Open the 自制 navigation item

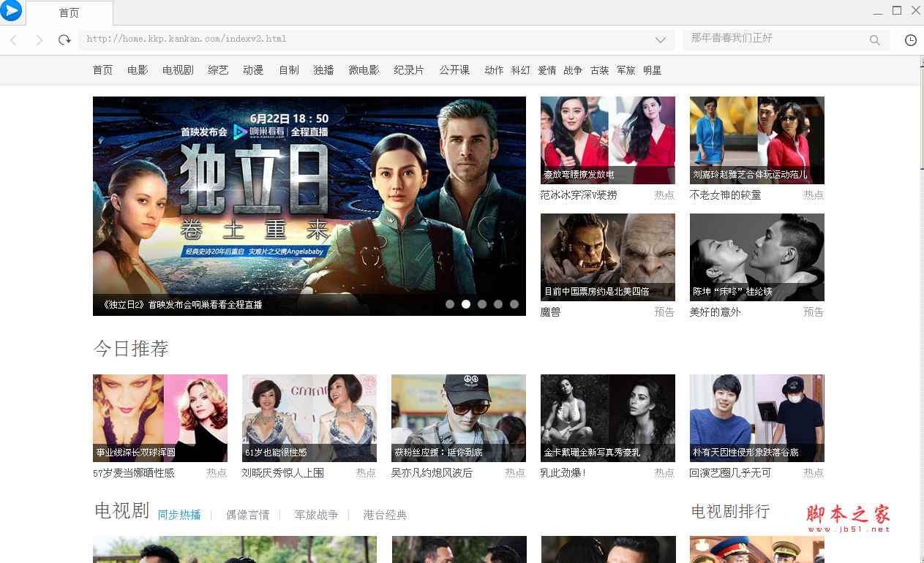(x=289, y=70)
